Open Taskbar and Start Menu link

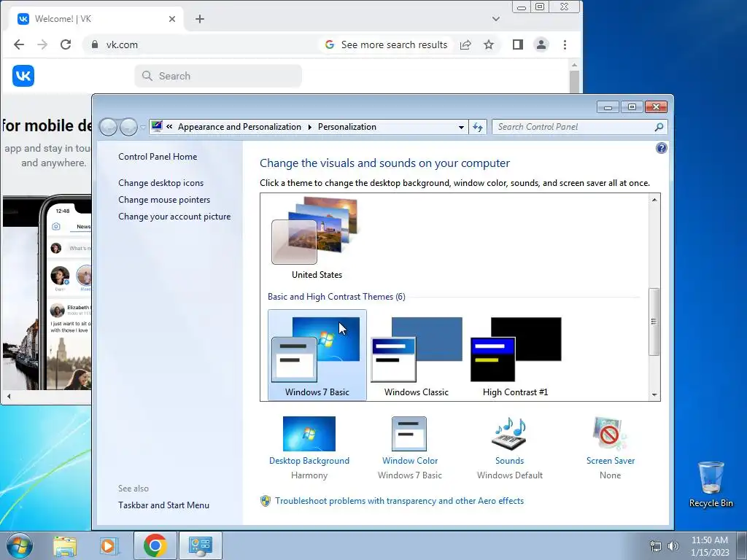[164, 505]
